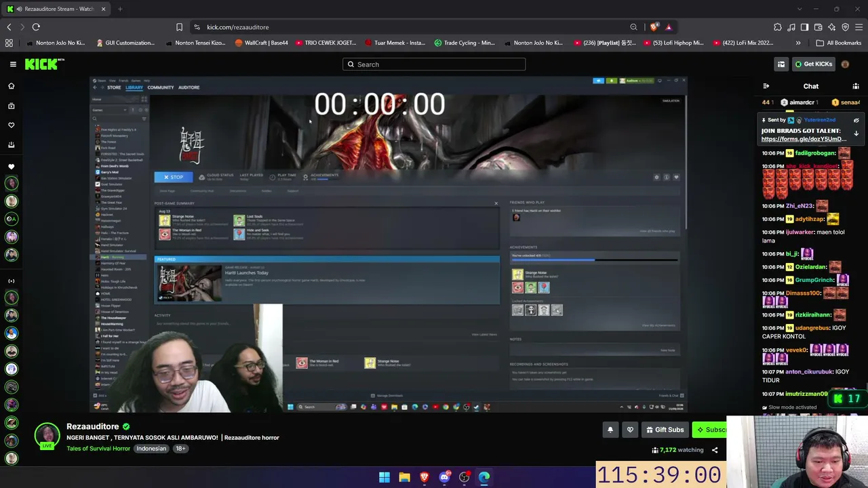
Task: Open File Explorer from the taskbar
Action: (404, 477)
